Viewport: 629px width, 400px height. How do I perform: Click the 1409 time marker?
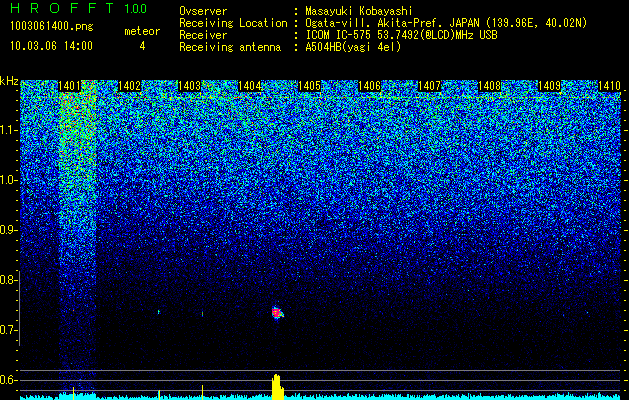point(549,86)
